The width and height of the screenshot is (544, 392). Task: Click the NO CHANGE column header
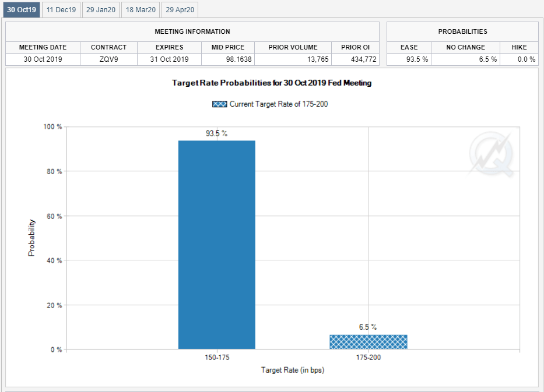tap(466, 47)
